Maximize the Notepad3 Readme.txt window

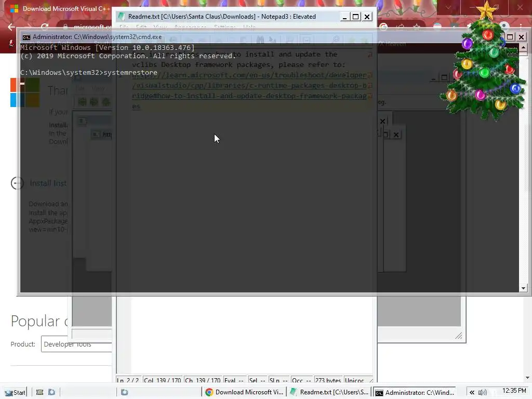pos(355,17)
